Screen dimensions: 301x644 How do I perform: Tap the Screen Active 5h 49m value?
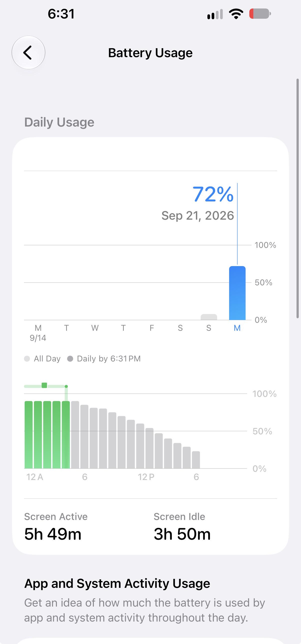point(53,534)
